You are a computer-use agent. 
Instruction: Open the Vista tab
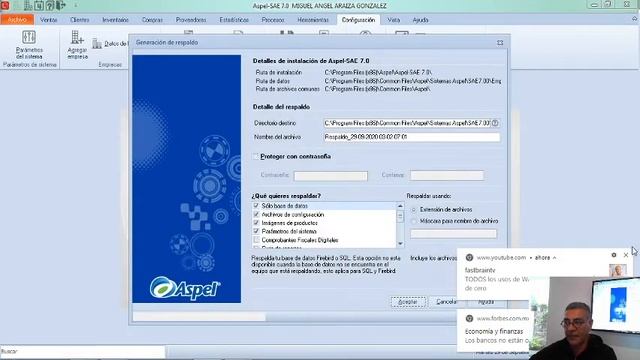(x=393, y=20)
